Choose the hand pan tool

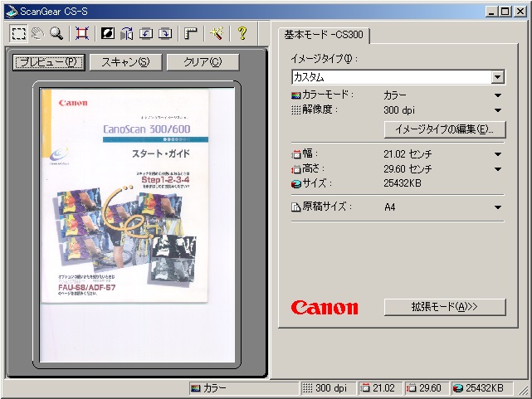(37, 33)
